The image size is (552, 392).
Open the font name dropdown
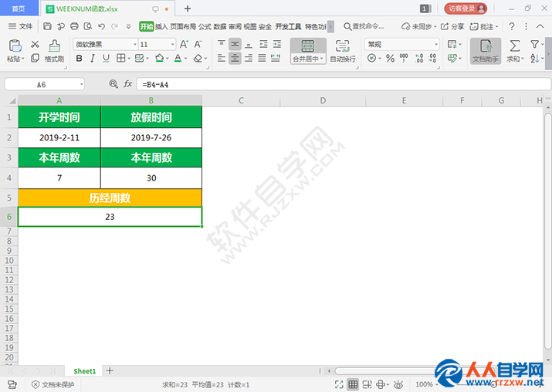pyautogui.click(x=135, y=44)
